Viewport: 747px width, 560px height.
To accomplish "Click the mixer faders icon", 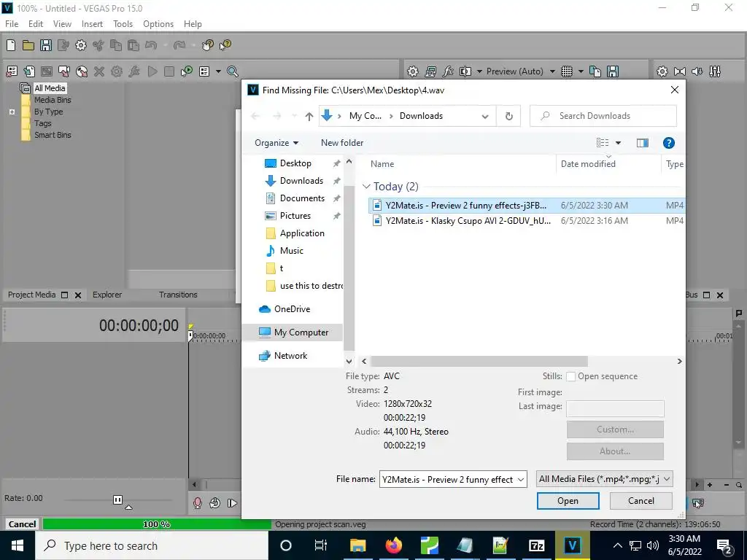I will 715,71.
